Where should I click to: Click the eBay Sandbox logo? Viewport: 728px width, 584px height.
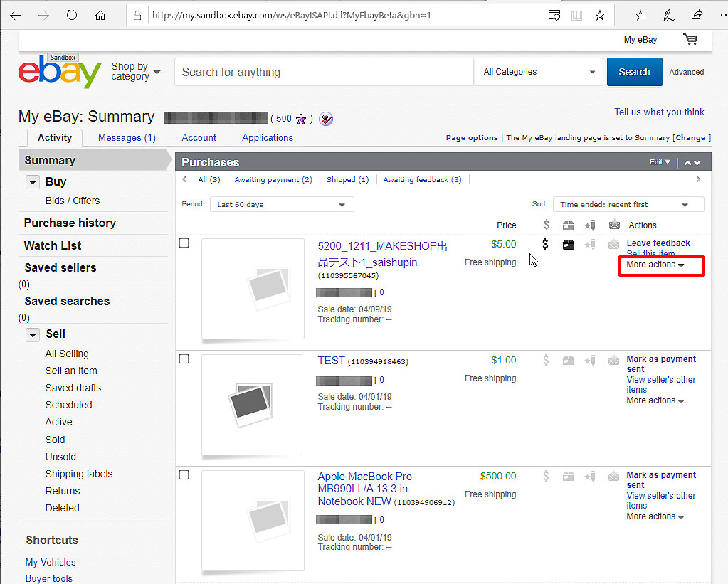coord(60,71)
